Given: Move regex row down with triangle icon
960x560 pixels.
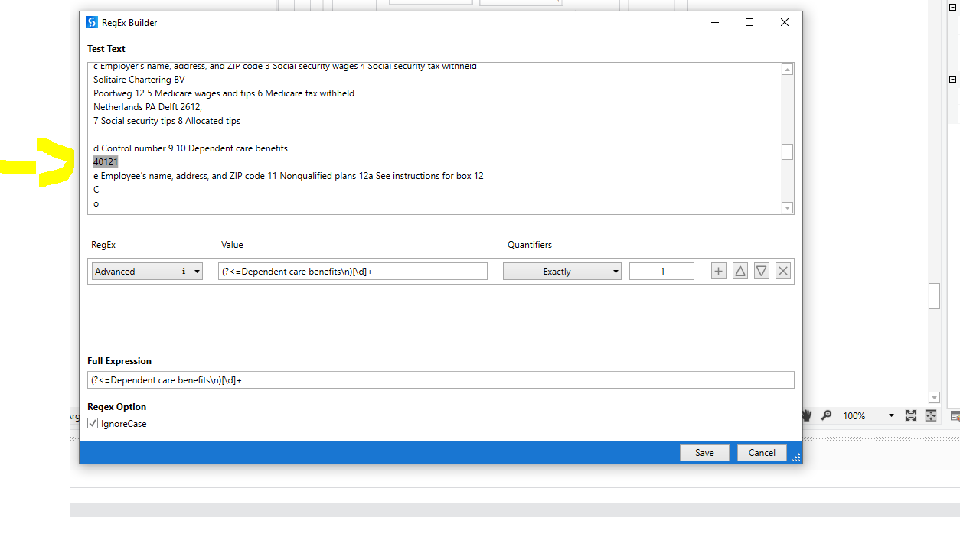Looking at the screenshot, I should 761,271.
